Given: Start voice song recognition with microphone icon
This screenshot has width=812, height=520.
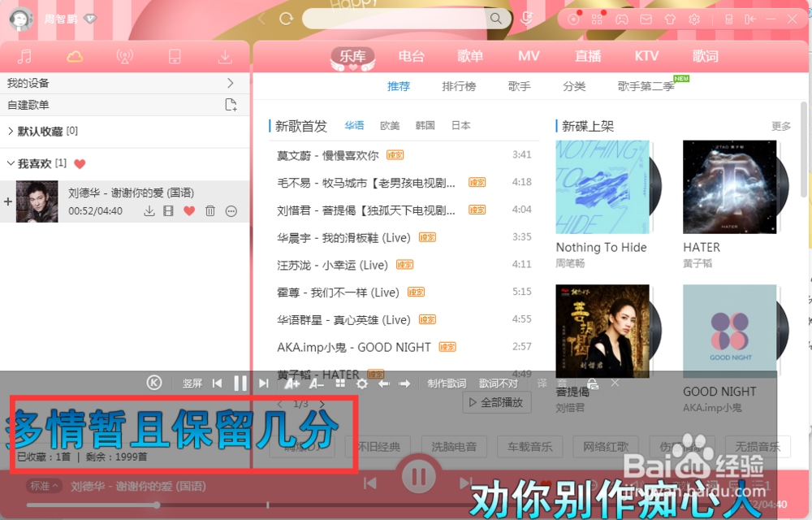Looking at the screenshot, I should click(x=527, y=19).
